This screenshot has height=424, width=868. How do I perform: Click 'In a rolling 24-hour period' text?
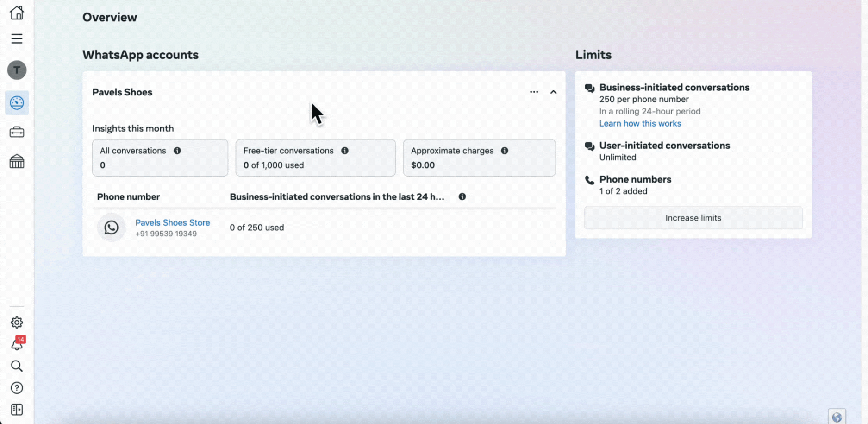(x=650, y=111)
